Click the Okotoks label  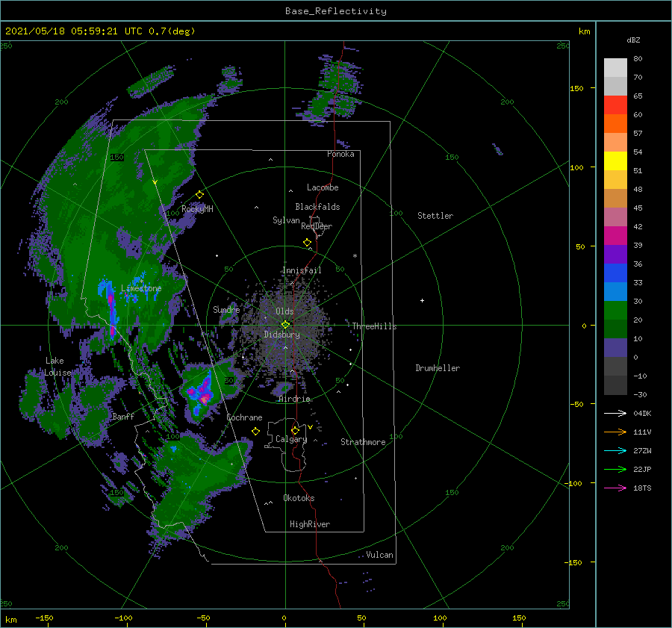[299, 498]
